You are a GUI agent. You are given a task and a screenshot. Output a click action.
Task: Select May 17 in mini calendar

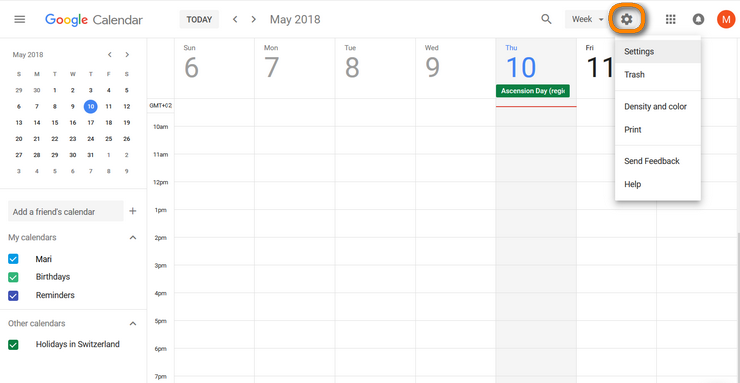coord(91,123)
